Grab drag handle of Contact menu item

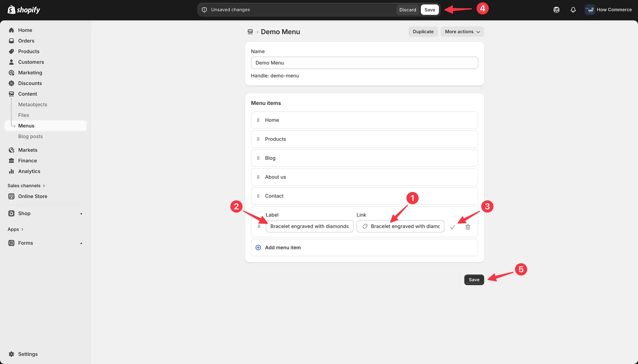point(258,196)
